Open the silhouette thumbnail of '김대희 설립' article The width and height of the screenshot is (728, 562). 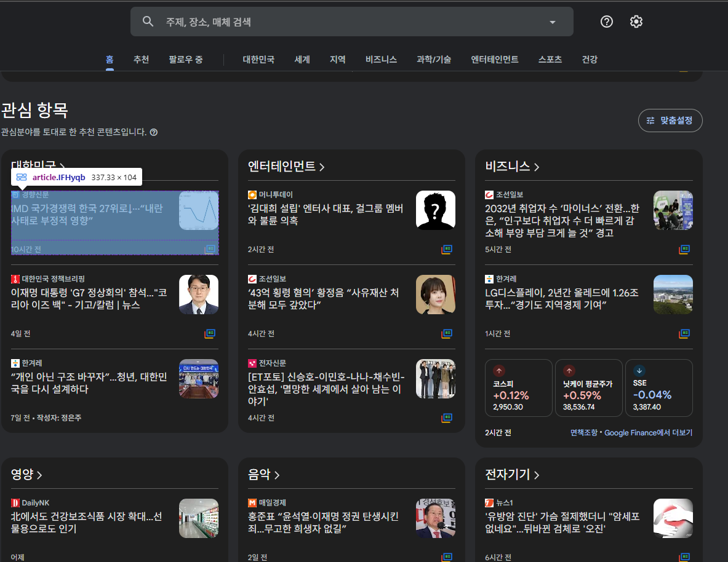[436, 210]
